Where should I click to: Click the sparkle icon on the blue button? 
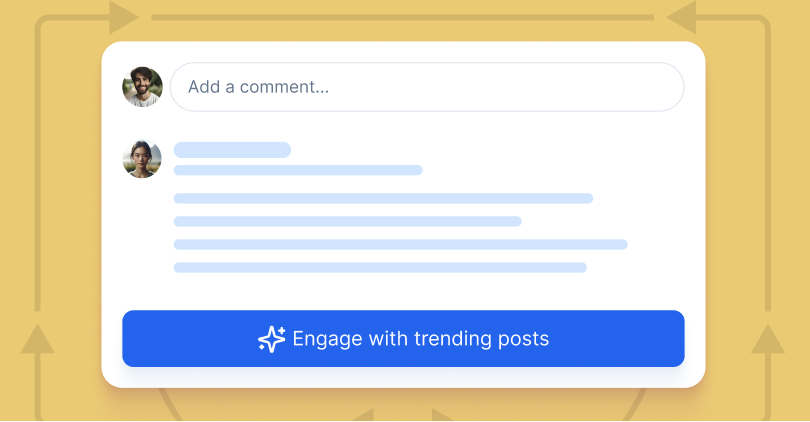(x=272, y=339)
